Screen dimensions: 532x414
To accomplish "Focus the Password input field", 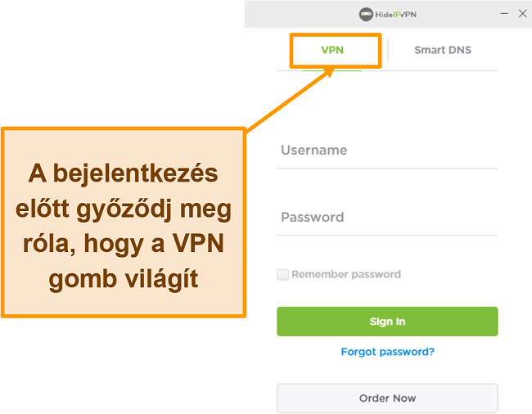I will click(387, 218).
